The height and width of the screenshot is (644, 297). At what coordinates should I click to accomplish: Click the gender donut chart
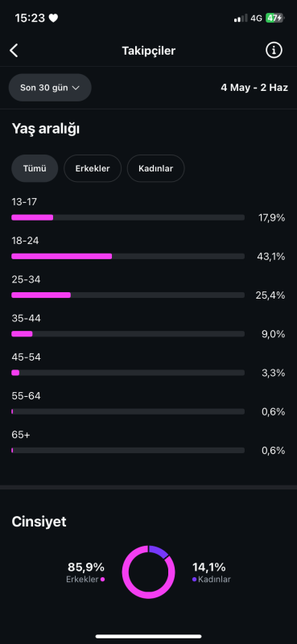(148, 572)
